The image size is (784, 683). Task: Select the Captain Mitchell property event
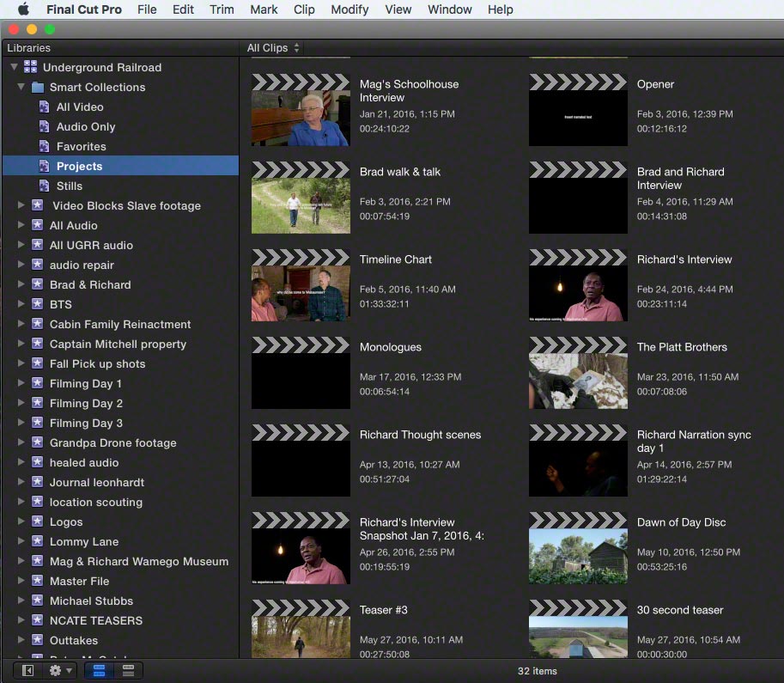coord(120,344)
